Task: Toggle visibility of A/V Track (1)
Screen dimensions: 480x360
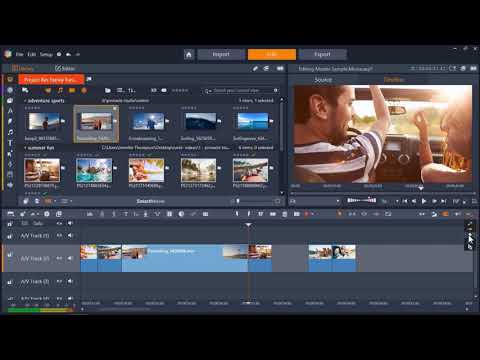Action: (x=59, y=236)
